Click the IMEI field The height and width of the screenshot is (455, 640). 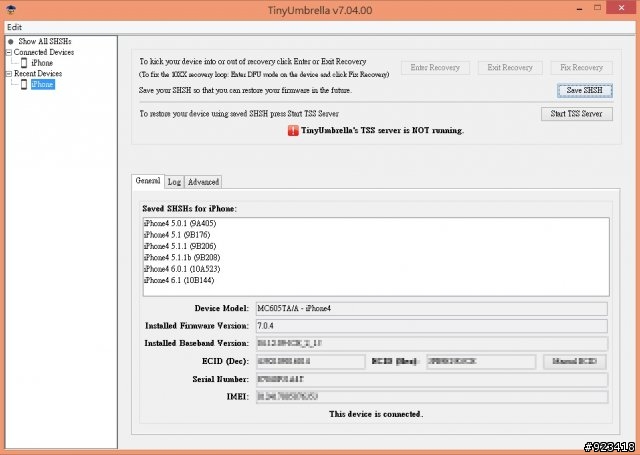[x=431, y=397]
